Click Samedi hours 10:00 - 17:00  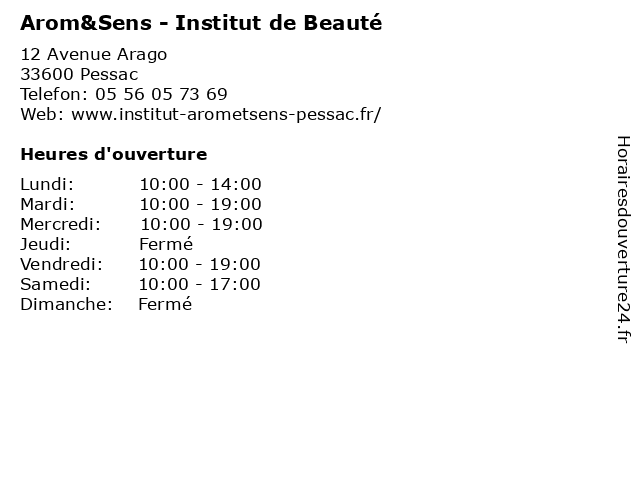tap(200, 284)
